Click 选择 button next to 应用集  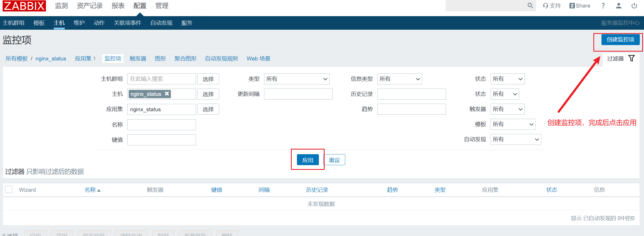coord(208,109)
